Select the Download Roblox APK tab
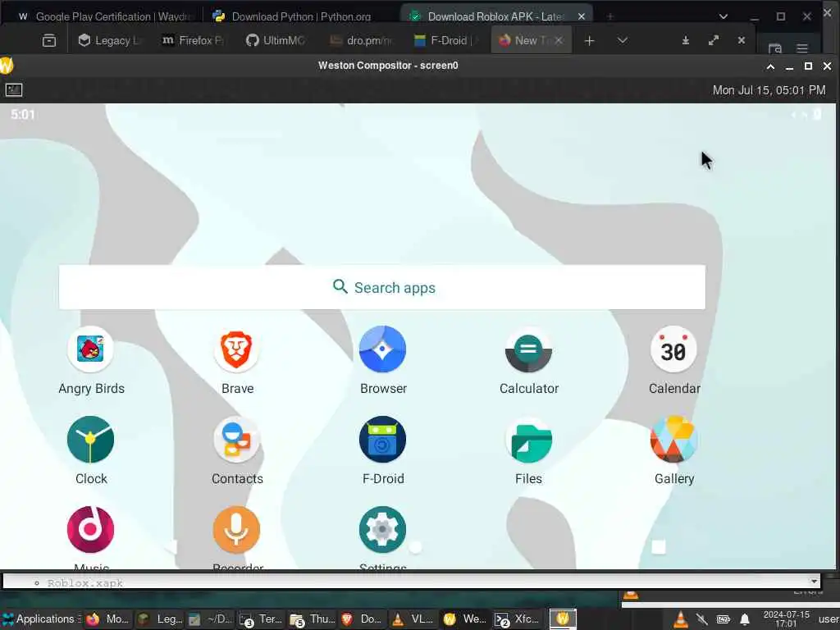The image size is (840, 630). click(495, 16)
